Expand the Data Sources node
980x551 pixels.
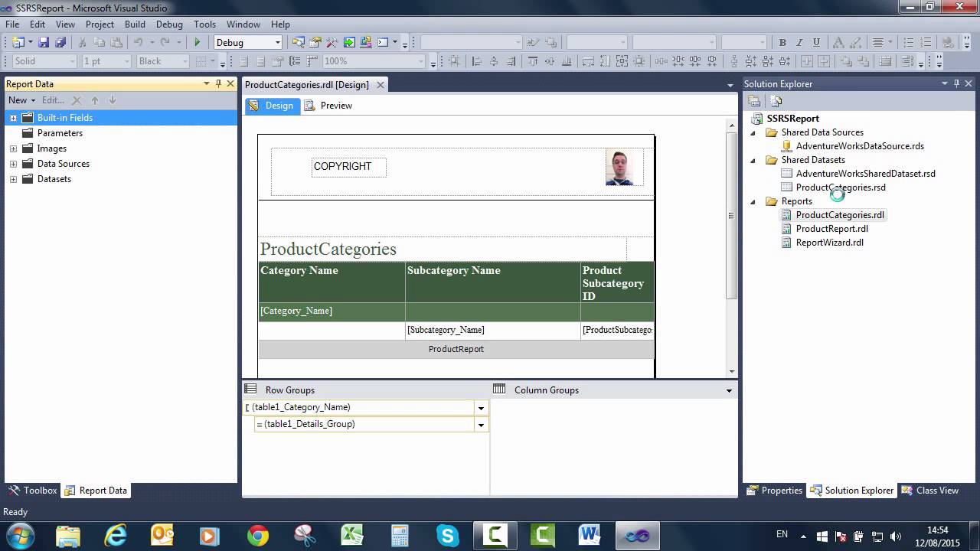click(13, 164)
